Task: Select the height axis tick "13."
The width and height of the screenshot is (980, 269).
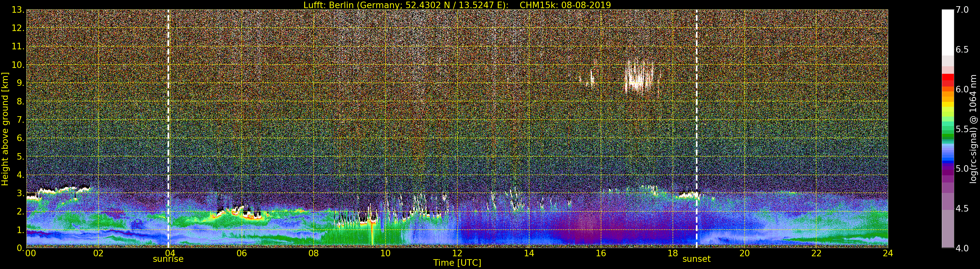Action: click(18, 10)
